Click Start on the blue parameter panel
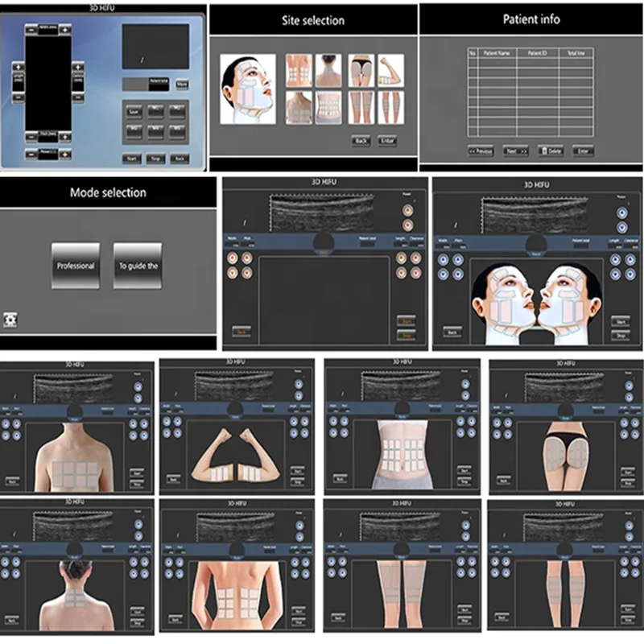 (x=132, y=159)
